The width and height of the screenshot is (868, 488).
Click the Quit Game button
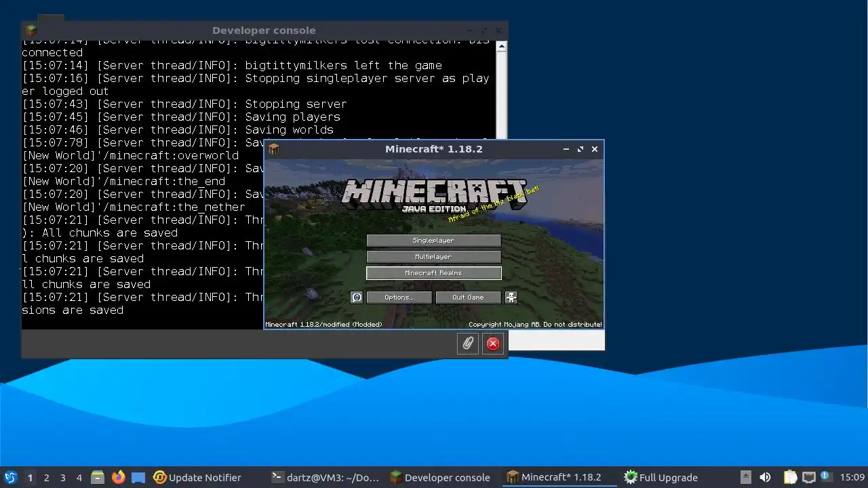pyautogui.click(x=469, y=298)
